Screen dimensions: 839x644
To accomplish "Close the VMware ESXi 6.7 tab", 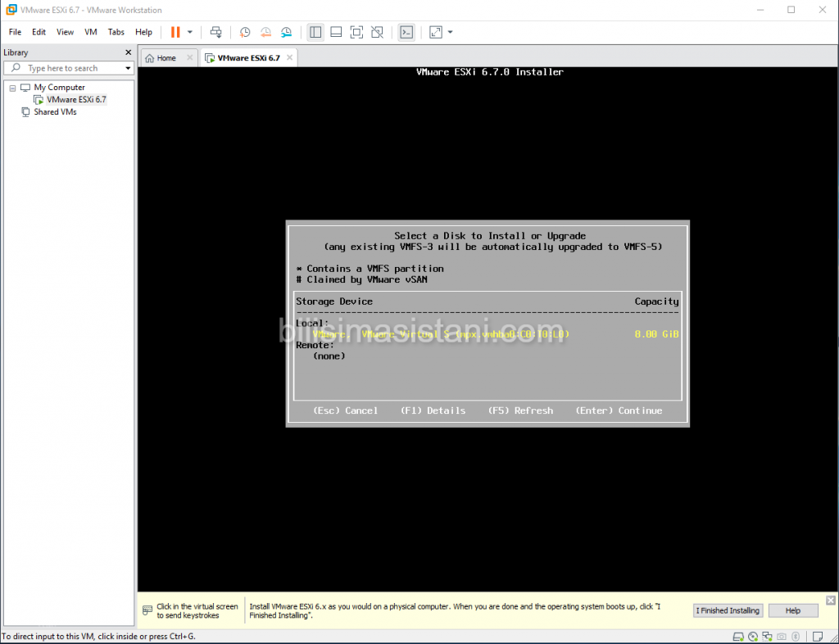I will [289, 57].
